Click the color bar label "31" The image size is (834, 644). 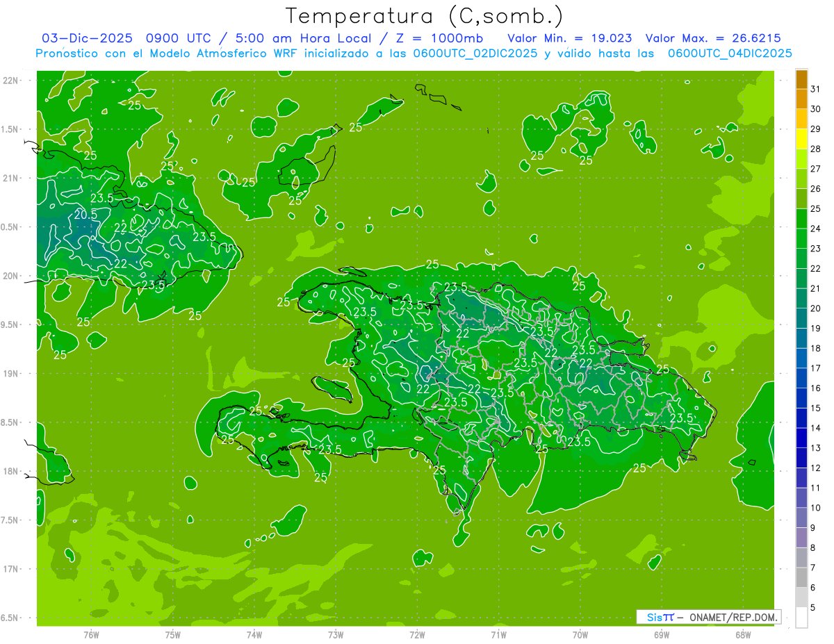pos(815,89)
